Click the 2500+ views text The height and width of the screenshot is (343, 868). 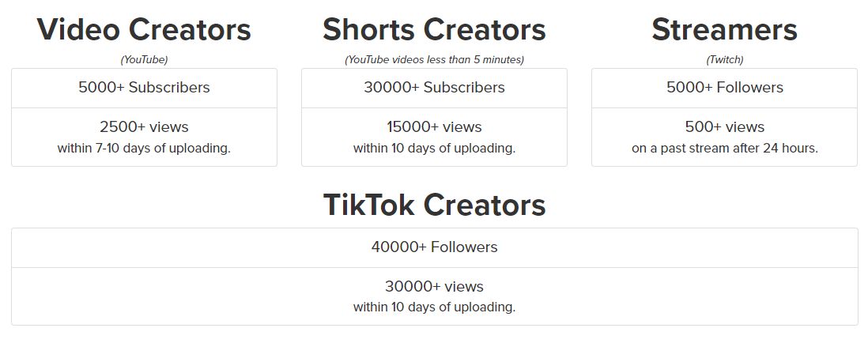[x=144, y=126]
